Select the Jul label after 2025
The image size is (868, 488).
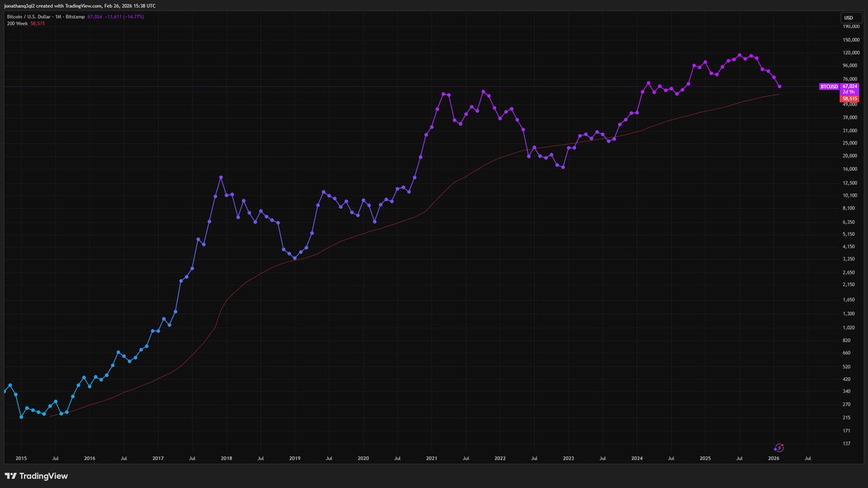coord(740,458)
